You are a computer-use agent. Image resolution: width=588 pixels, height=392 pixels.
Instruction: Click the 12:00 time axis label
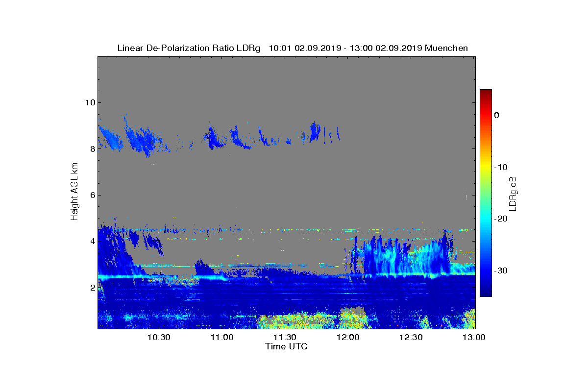click(x=348, y=337)
